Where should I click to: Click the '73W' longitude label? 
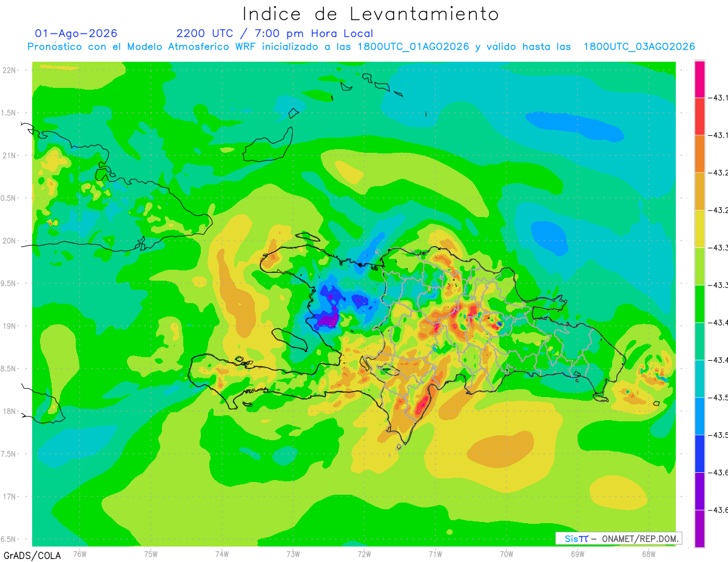point(293,554)
